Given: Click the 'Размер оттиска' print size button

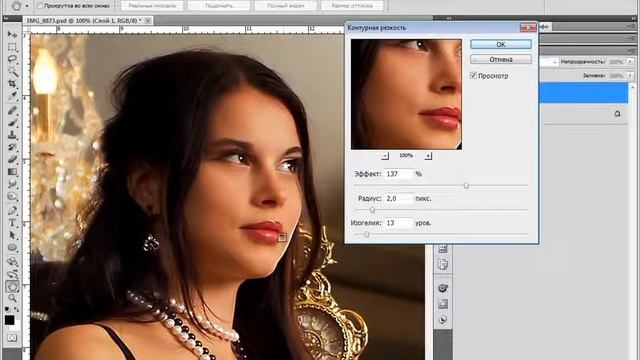Looking at the screenshot, I should coord(352,6).
